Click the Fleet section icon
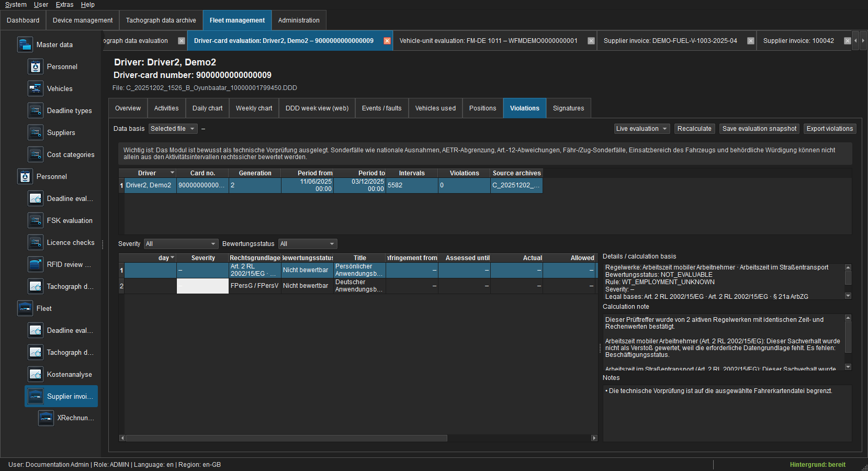The height and width of the screenshot is (471, 868). click(25, 308)
